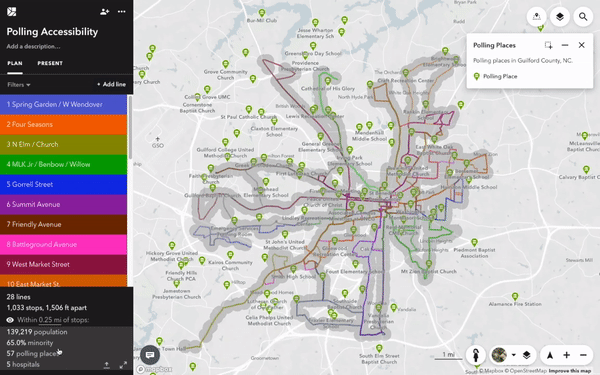The height and width of the screenshot is (375, 600).
Task: Select the orange 2 Four Seasons line
Action: point(63,124)
